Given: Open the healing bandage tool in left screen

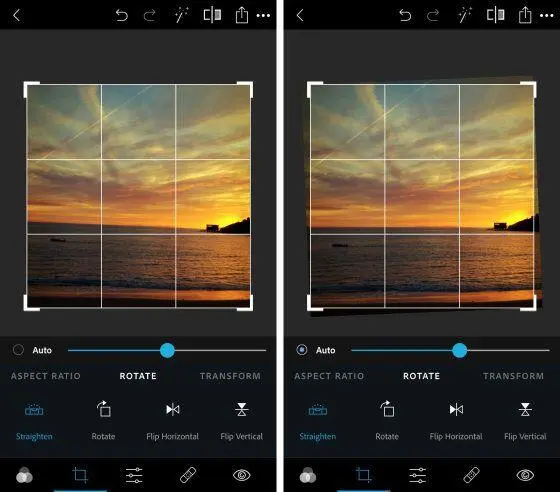Looking at the screenshot, I should tap(188, 475).
